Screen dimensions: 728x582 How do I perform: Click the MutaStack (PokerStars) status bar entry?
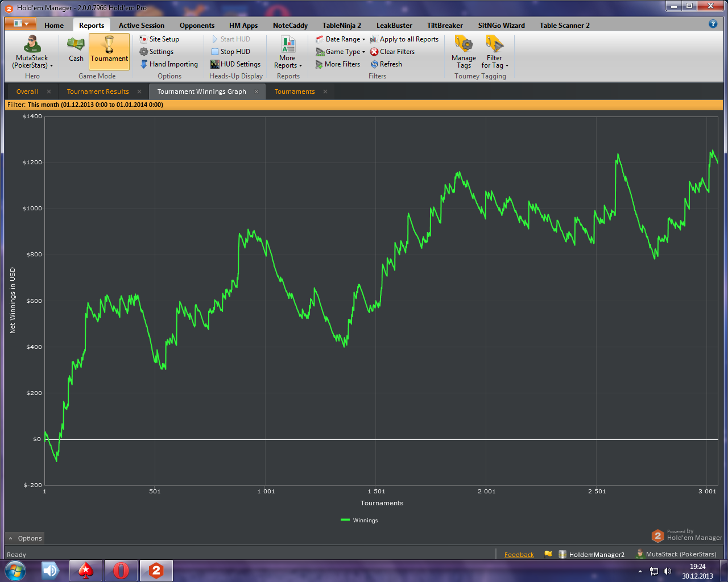tap(676, 554)
